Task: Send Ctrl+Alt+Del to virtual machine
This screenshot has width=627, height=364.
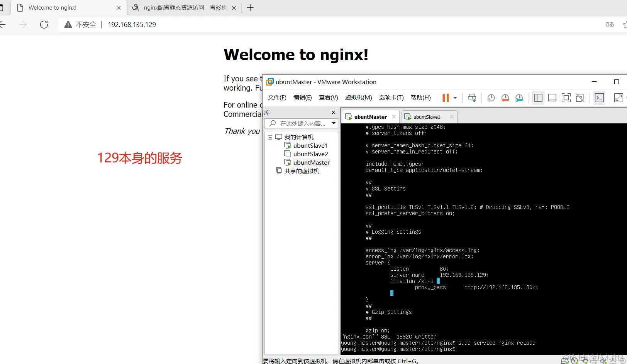Action: [472, 98]
